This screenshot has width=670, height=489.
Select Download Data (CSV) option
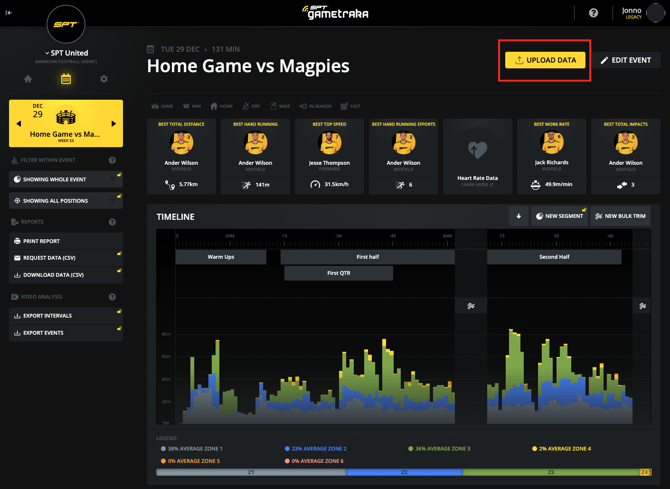[x=66, y=275]
